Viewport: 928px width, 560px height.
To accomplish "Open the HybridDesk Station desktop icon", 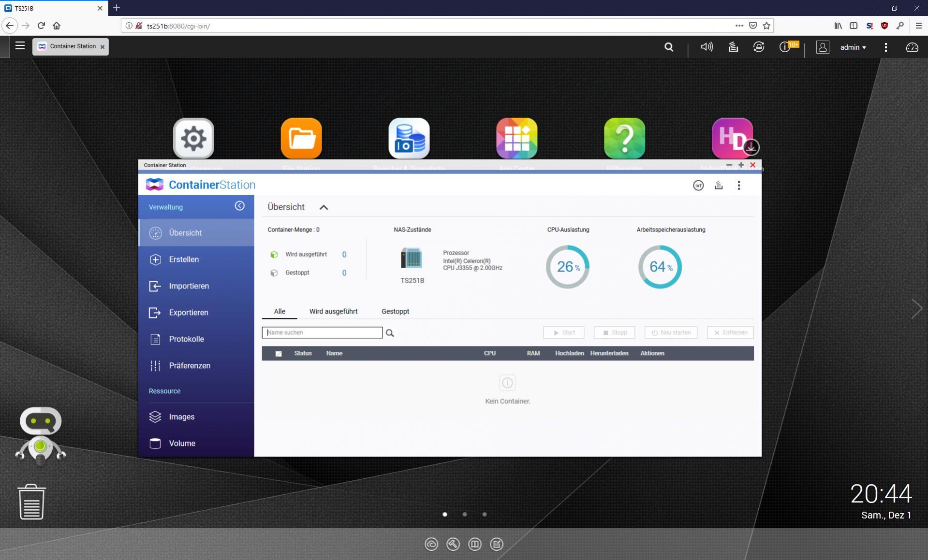I will pyautogui.click(x=733, y=138).
